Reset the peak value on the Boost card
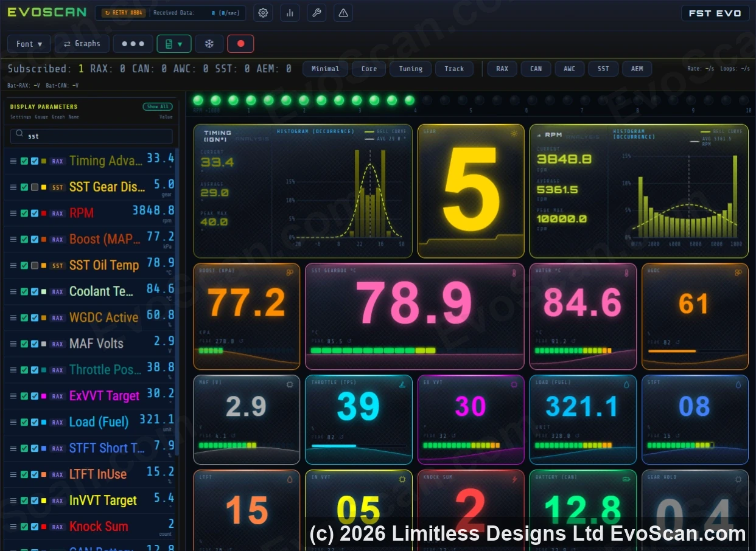Screen dimensions: 756x551 [x=242, y=341]
